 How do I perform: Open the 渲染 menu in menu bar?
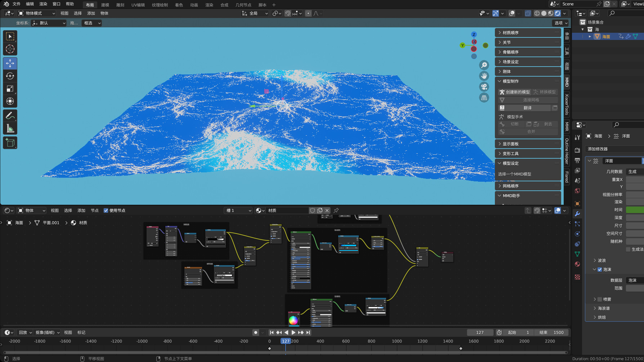click(43, 4)
